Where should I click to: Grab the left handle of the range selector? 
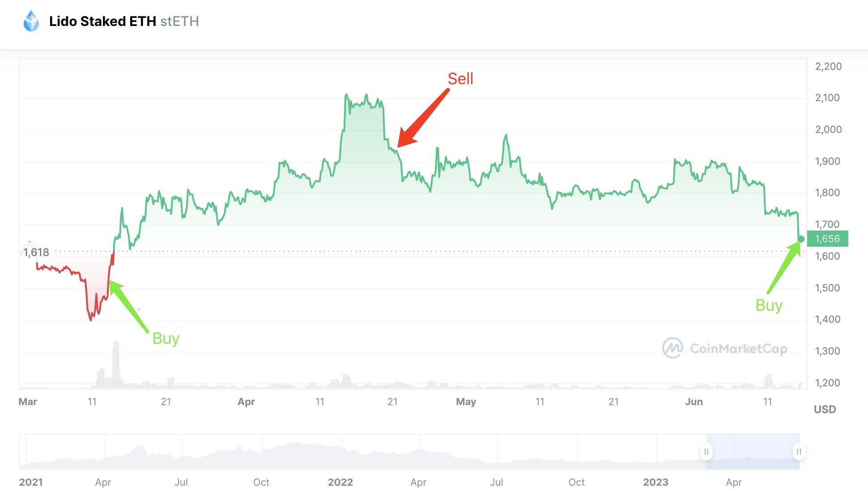coord(706,452)
